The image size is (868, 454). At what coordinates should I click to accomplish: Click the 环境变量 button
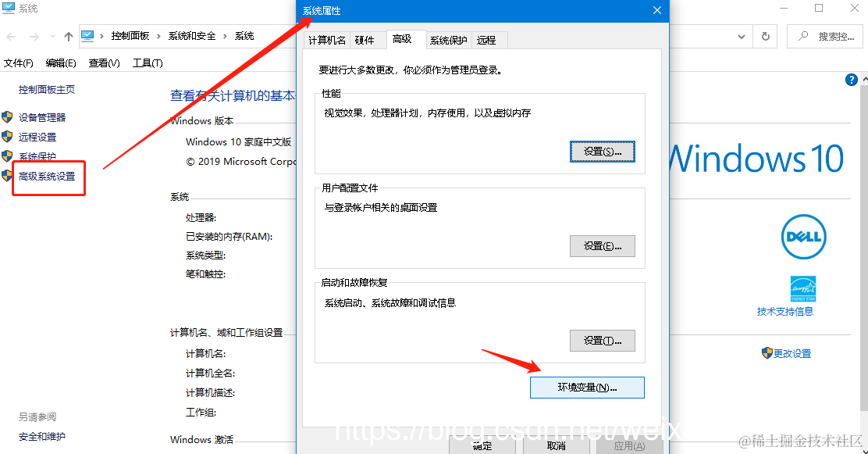[587, 387]
